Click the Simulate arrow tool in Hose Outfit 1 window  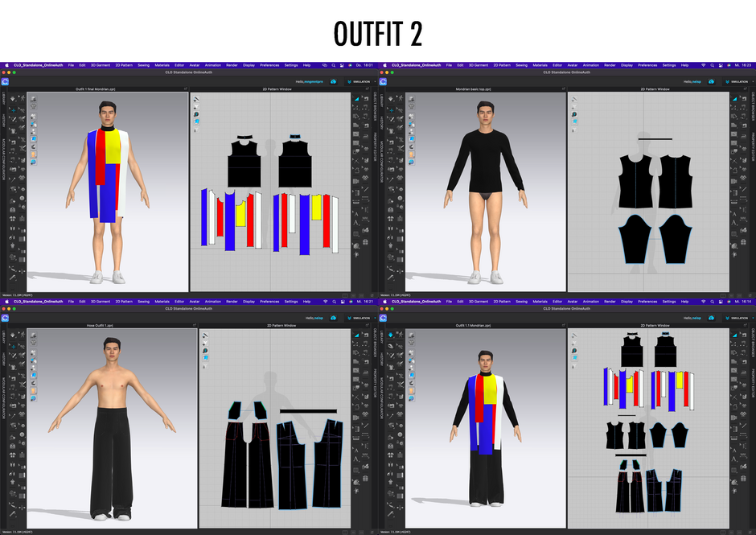click(x=13, y=335)
